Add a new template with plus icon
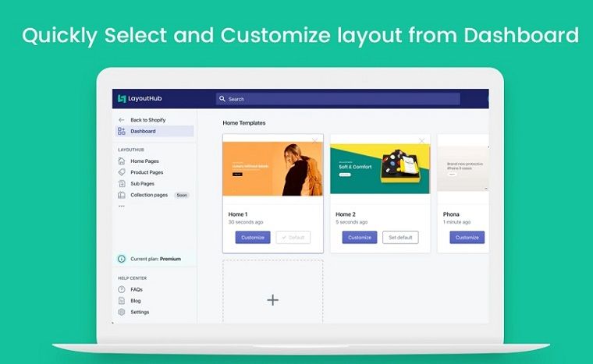The height and width of the screenshot is (364, 593). [272, 300]
